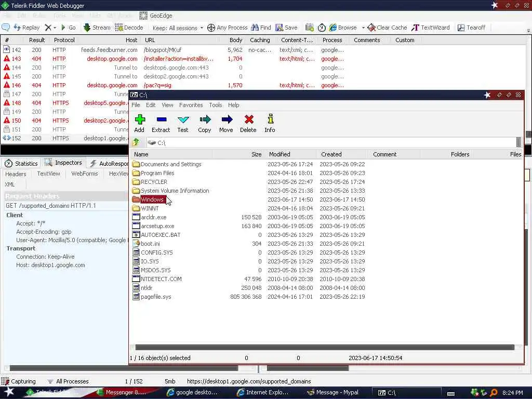Click Browse in Fiddler toolbar

coord(343,28)
